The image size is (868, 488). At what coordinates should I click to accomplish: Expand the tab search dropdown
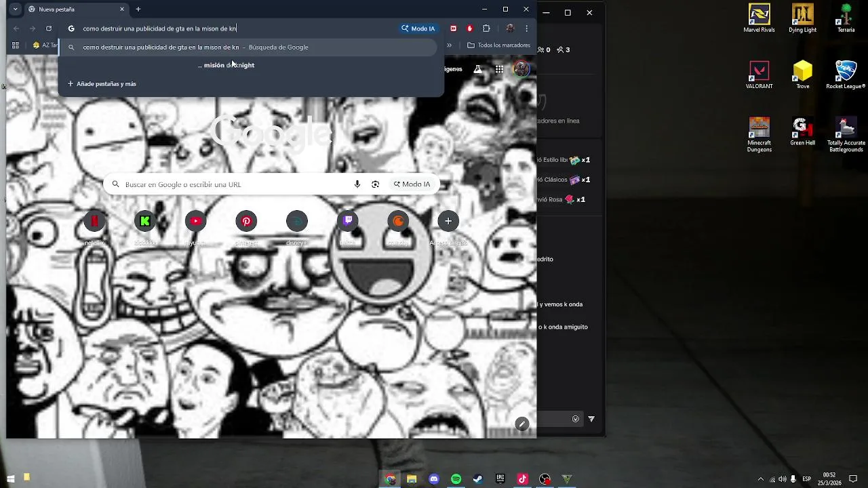pyautogui.click(x=15, y=9)
